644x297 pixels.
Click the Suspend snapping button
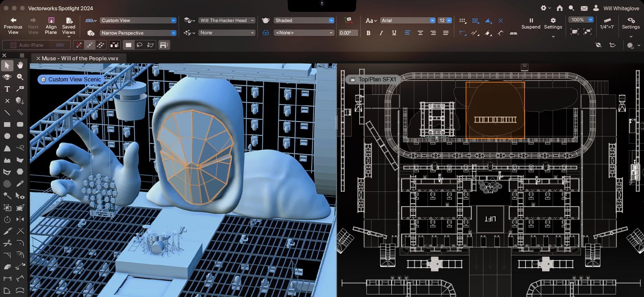click(x=531, y=23)
